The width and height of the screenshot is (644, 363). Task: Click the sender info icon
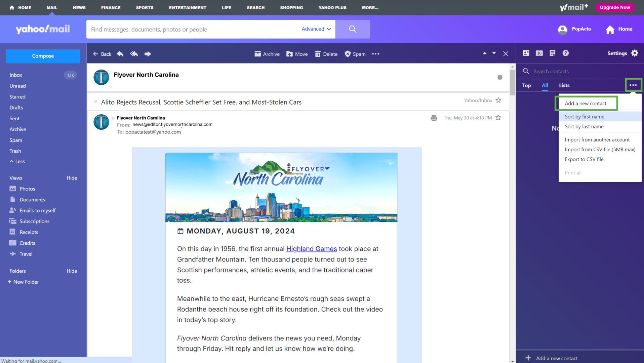click(500, 77)
